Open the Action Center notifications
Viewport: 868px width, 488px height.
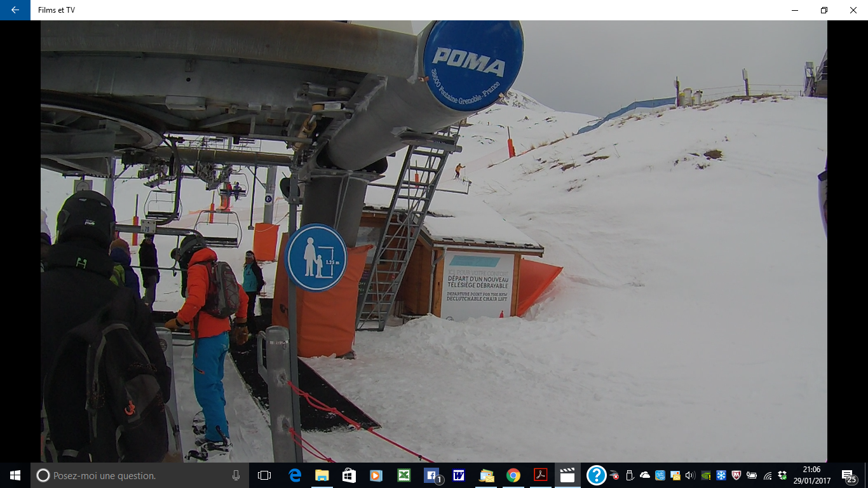[848, 475]
